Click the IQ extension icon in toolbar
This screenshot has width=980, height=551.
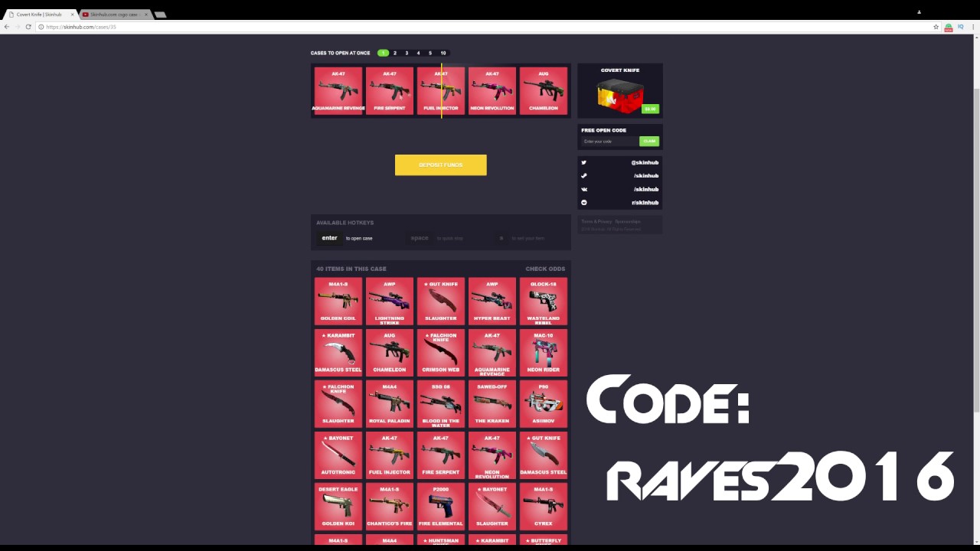click(960, 27)
